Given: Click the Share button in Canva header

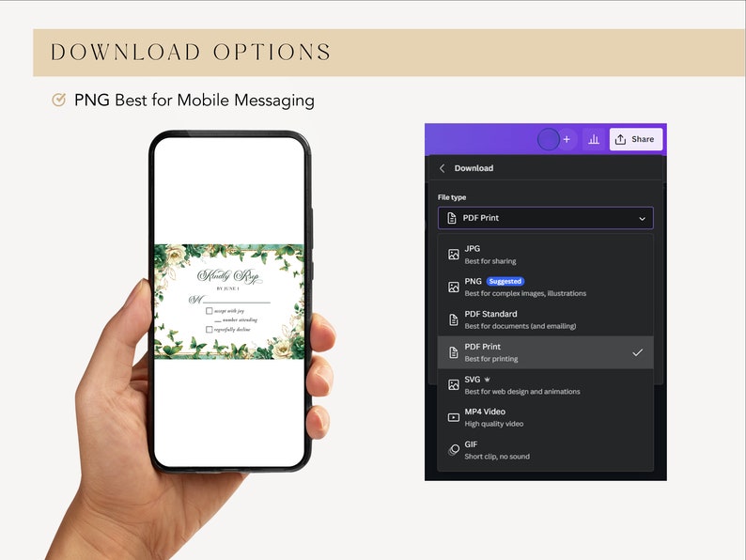Looking at the screenshot, I should point(636,139).
